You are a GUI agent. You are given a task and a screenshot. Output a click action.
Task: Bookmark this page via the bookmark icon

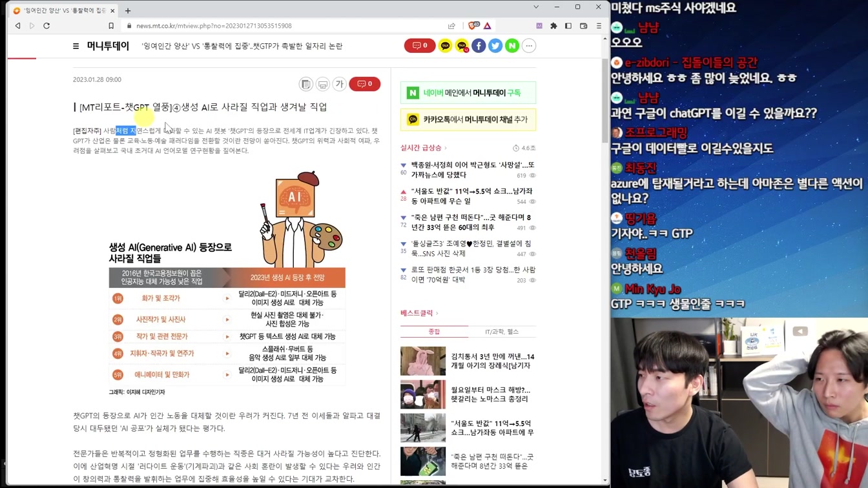click(111, 26)
